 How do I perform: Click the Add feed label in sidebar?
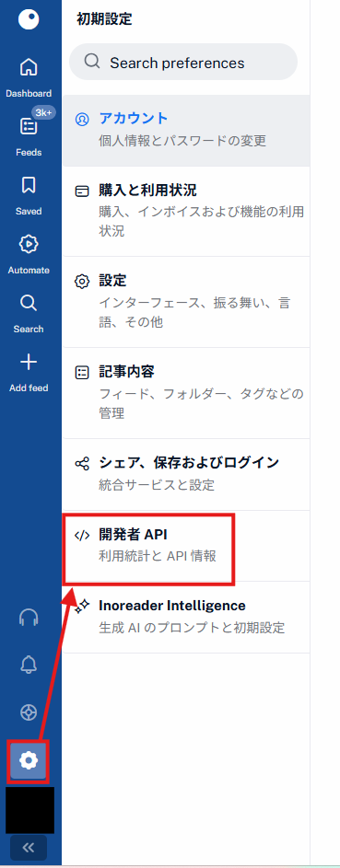(29, 388)
